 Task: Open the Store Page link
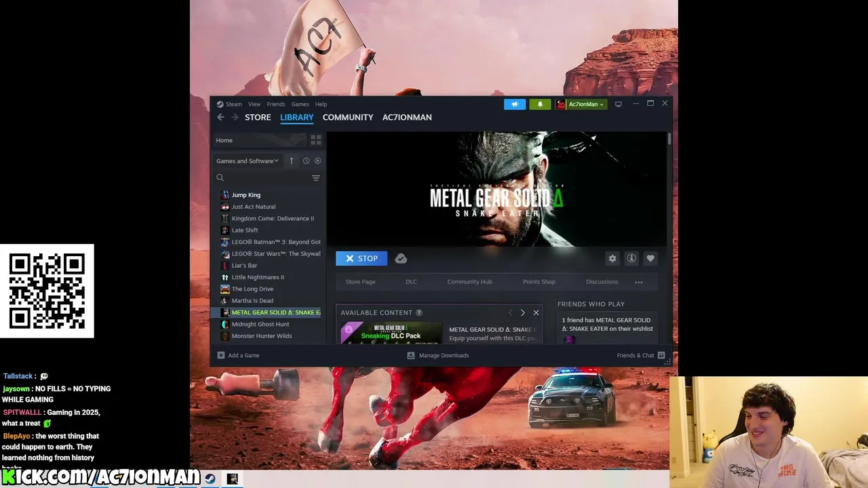360,282
